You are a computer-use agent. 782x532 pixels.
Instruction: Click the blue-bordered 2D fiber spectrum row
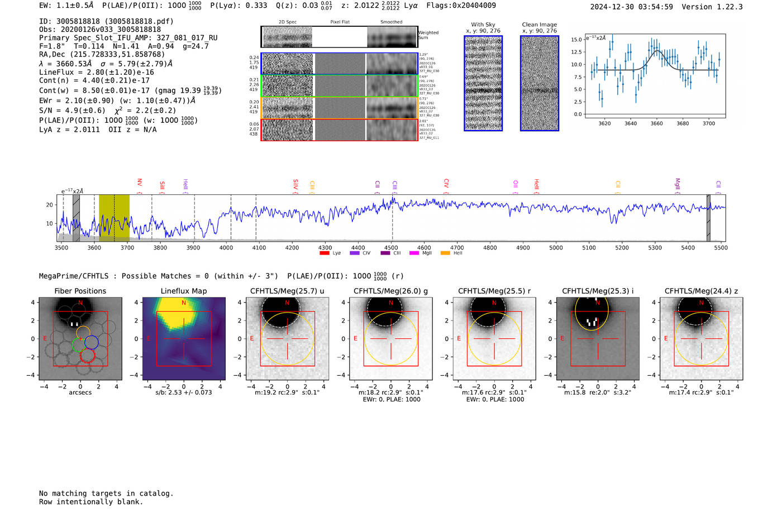(x=340, y=64)
